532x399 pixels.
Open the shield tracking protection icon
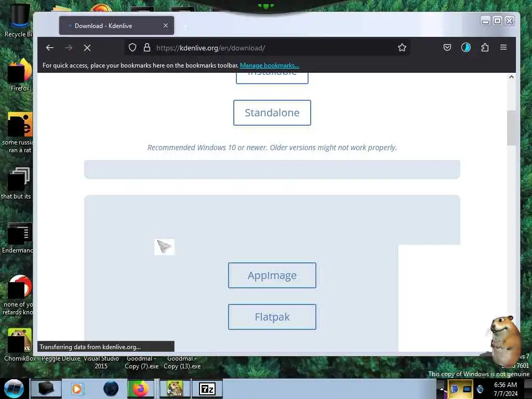coord(132,47)
